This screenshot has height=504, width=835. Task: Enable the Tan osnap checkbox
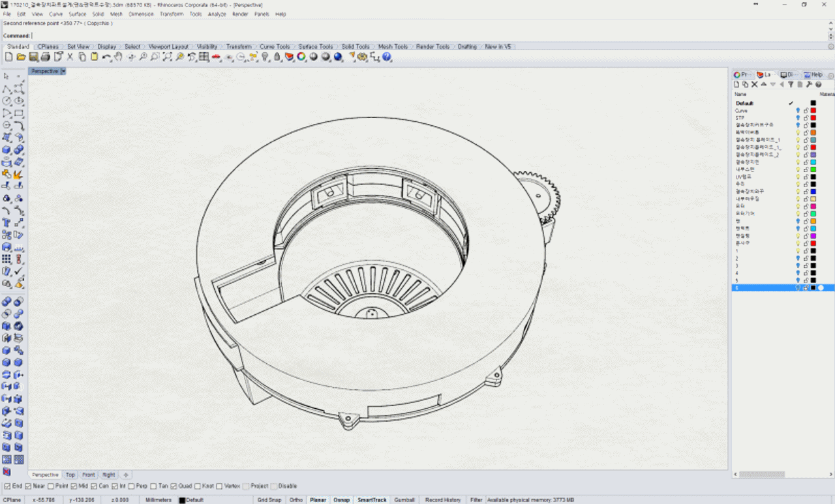click(x=154, y=486)
